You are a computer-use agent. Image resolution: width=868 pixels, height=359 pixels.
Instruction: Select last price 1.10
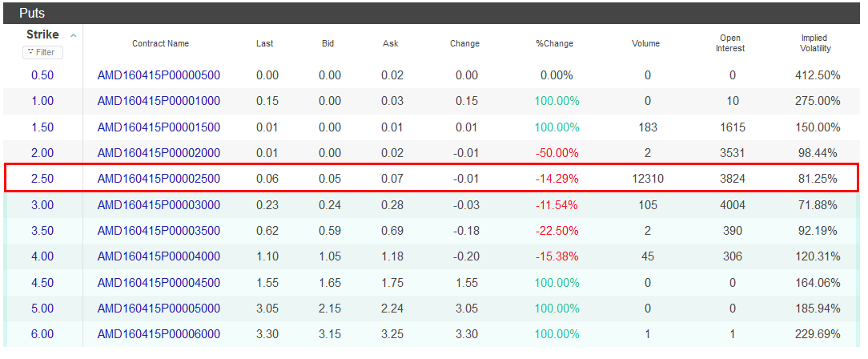click(267, 256)
